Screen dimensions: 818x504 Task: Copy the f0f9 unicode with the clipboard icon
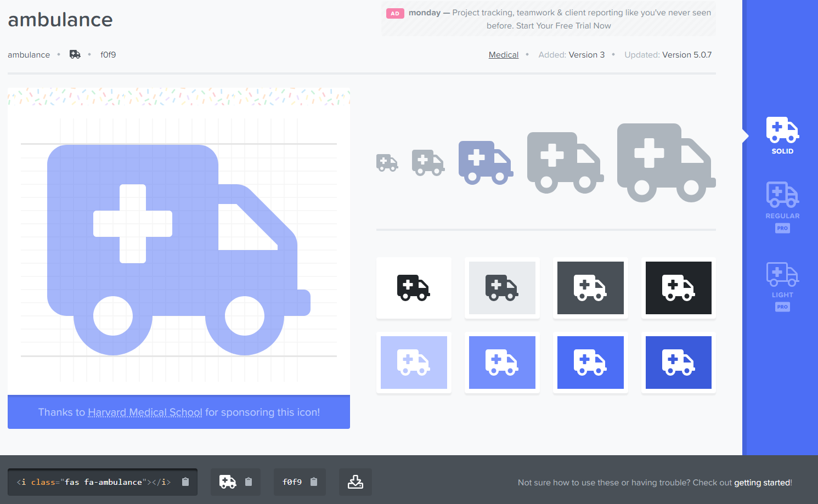[x=313, y=482]
